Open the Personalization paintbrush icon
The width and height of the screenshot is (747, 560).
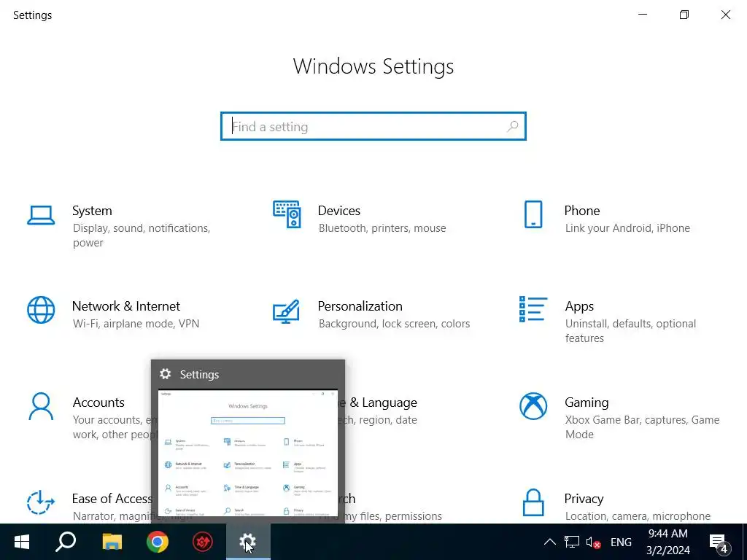pos(286,311)
